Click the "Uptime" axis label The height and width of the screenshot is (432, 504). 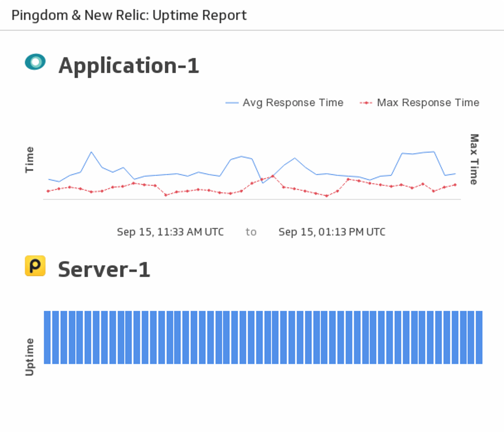point(30,357)
